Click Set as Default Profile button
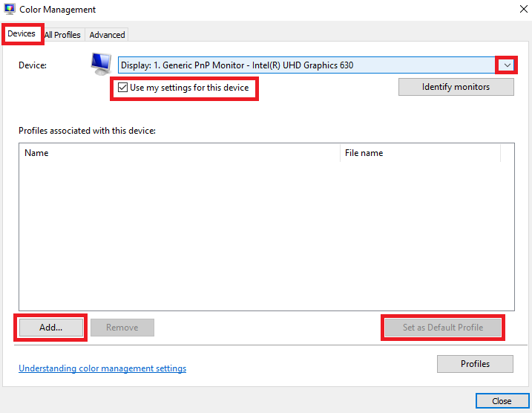This screenshot has width=532, height=413. [443, 328]
